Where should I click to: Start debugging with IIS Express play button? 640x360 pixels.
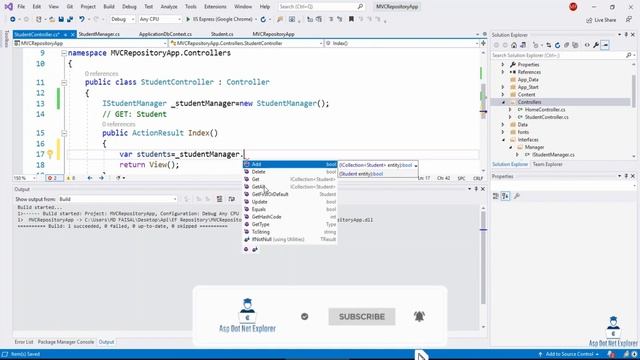(188, 19)
